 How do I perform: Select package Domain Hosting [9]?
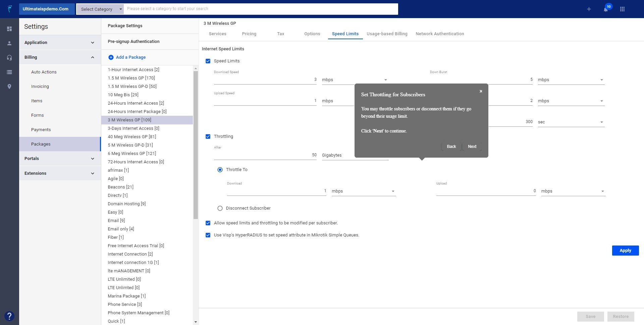tap(147, 204)
